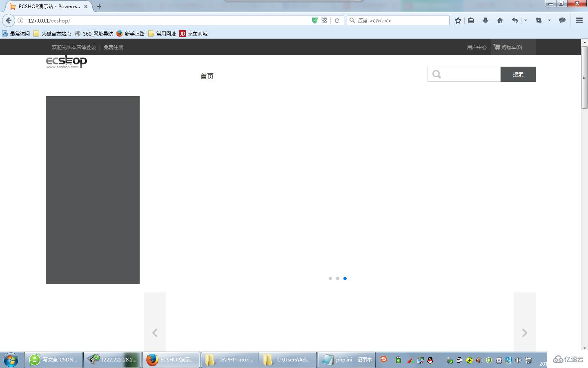Click the page vertical scrollbar thumb
Image resolution: width=588 pixels, height=368 pixels.
[584, 77]
